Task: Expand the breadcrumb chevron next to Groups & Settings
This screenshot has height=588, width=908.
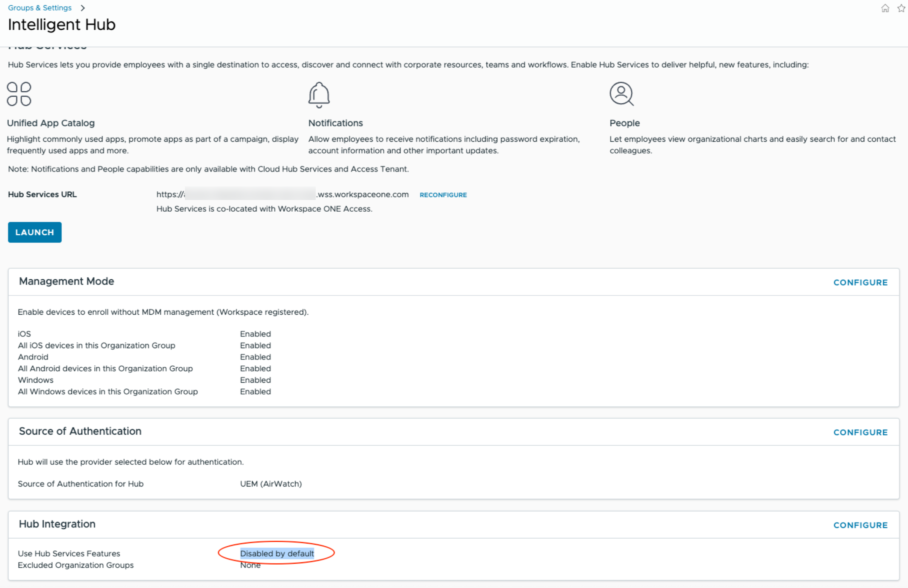Action: click(83, 7)
